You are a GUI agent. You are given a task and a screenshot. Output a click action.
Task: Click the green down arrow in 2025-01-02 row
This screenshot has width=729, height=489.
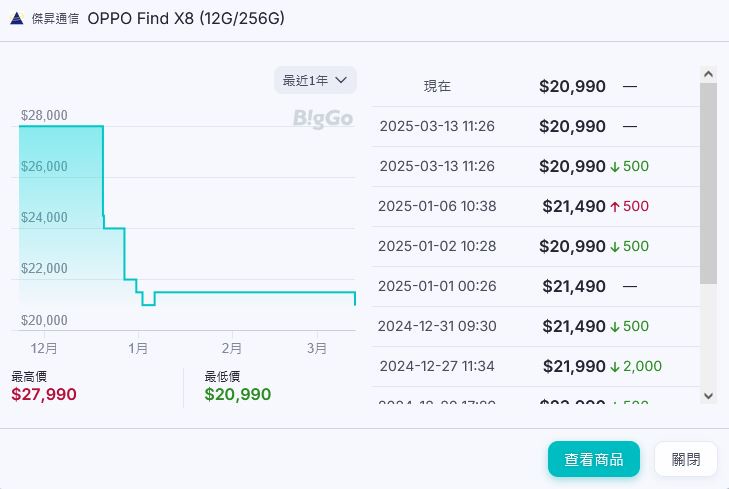click(615, 247)
